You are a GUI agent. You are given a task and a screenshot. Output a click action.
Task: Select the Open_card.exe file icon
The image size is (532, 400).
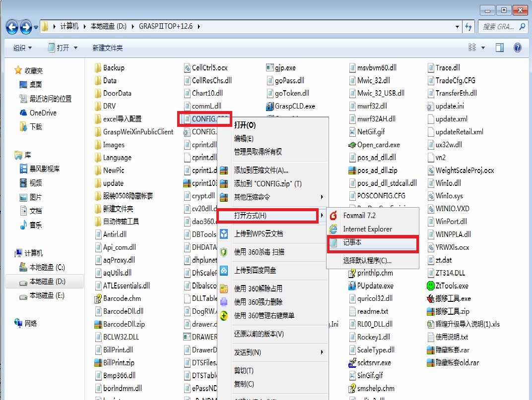click(352, 145)
